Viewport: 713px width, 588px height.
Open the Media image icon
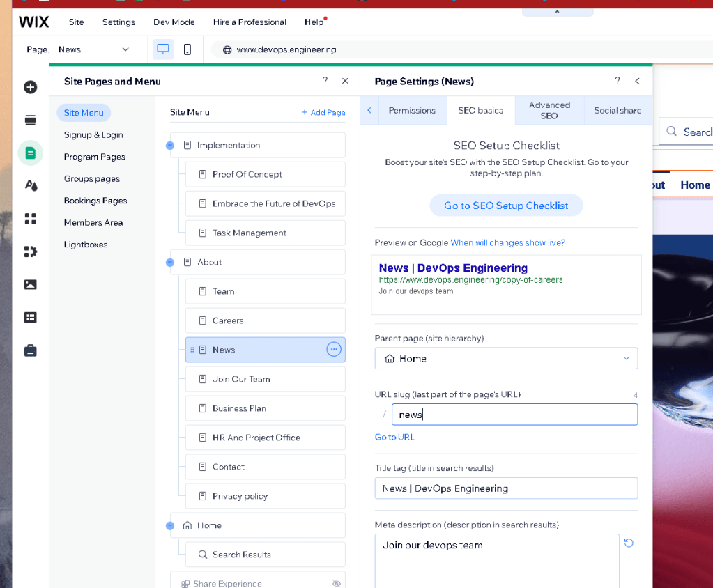point(31,284)
